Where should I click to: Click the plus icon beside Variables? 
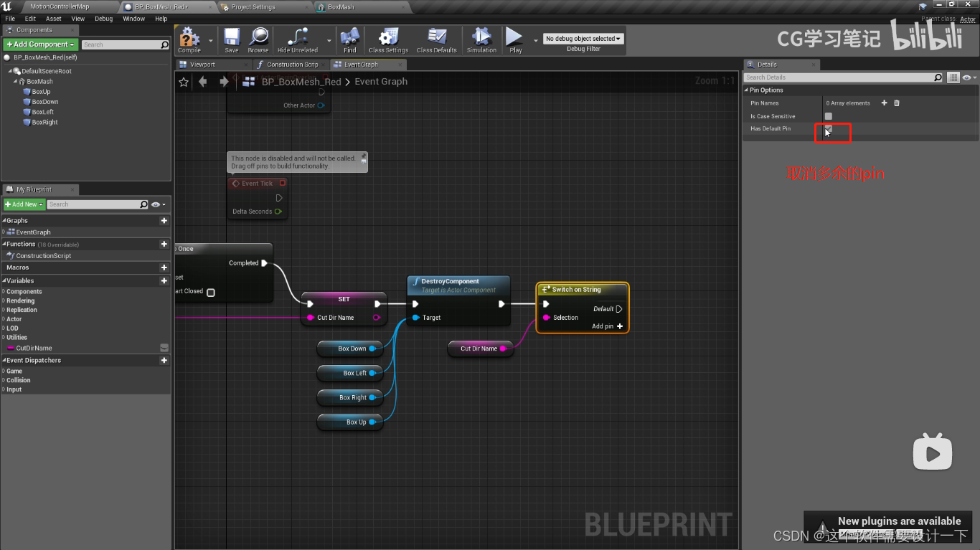[x=164, y=281]
